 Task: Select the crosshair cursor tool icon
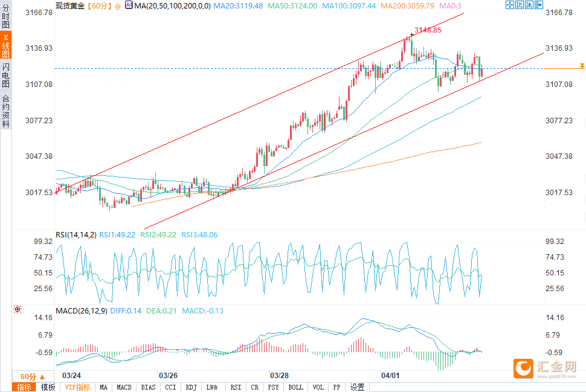click(510, 5)
